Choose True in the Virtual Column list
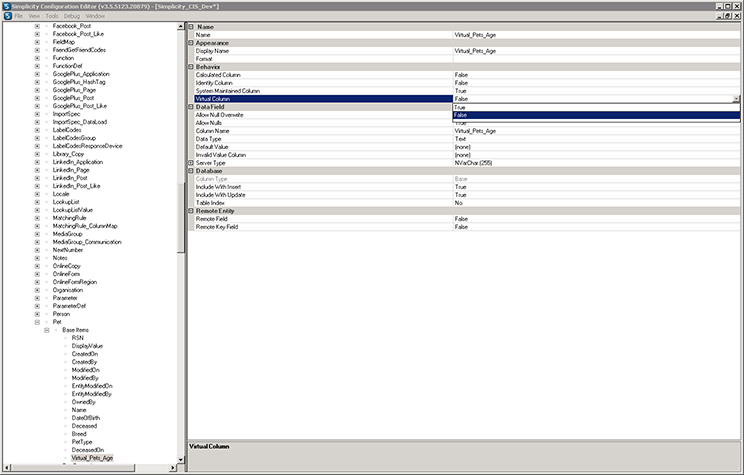Viewport: 744px width, 475px height. [x=596, y=107]
